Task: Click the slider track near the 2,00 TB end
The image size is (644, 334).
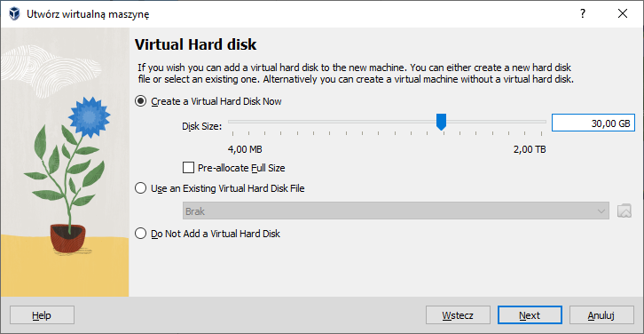Action: coord(538,122)
